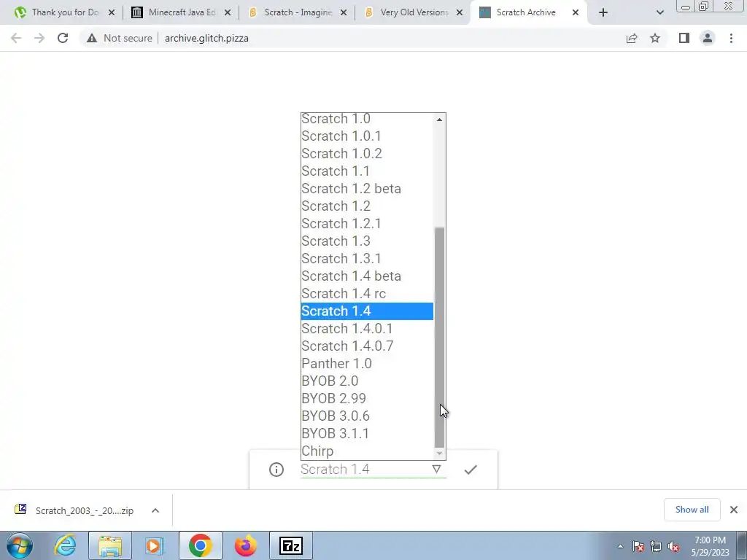
Task: Pick BYOB 3.0.6 entry
Action: 368,416
